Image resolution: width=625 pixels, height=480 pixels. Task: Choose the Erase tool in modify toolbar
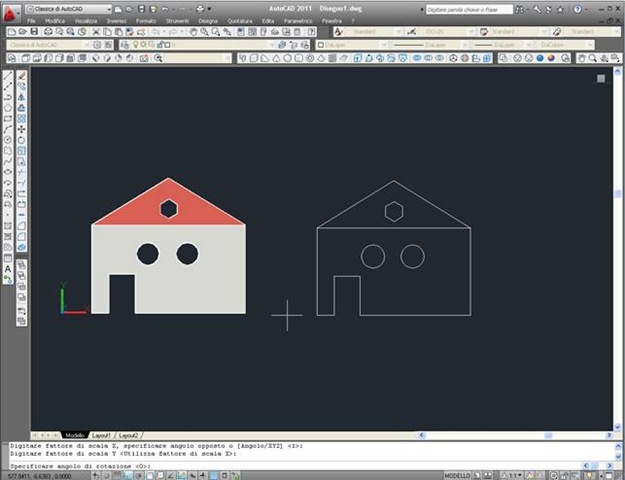[21, 75]
